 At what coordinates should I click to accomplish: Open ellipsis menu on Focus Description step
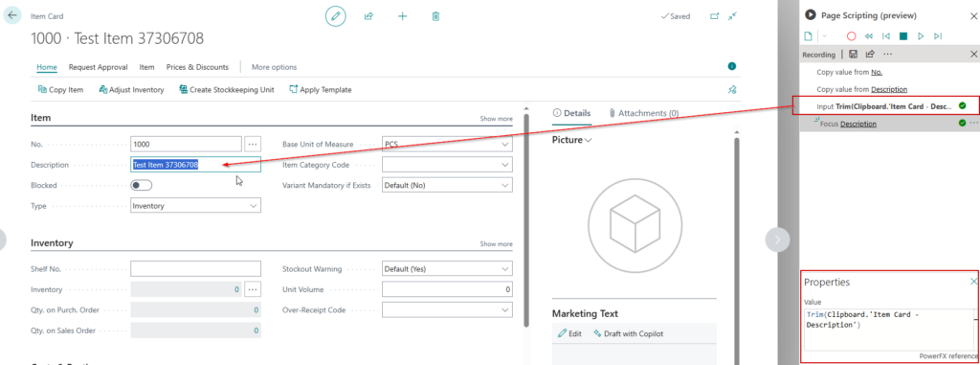973,124
